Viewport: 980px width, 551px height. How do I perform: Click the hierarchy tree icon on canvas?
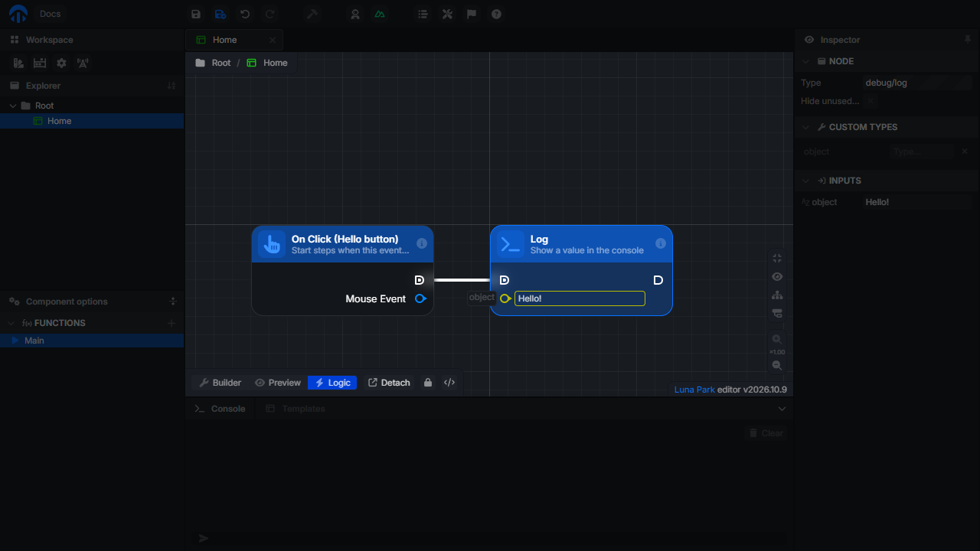(777, 295)
